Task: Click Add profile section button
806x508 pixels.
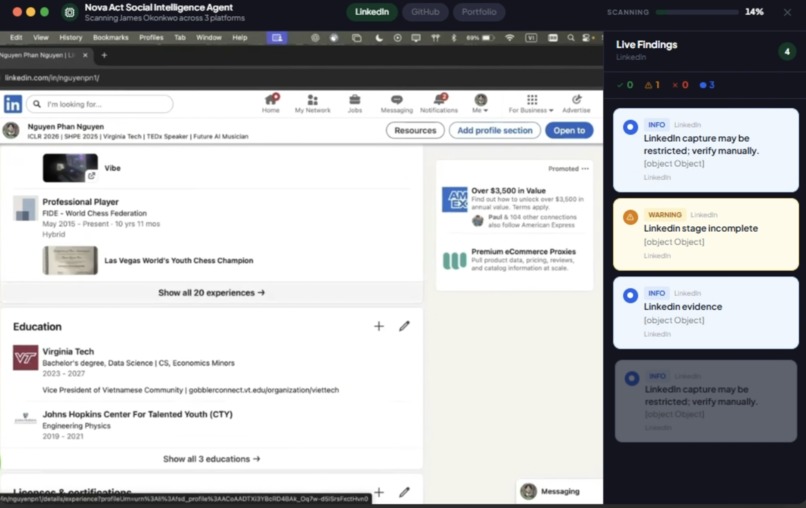Action: coord(494,130)
